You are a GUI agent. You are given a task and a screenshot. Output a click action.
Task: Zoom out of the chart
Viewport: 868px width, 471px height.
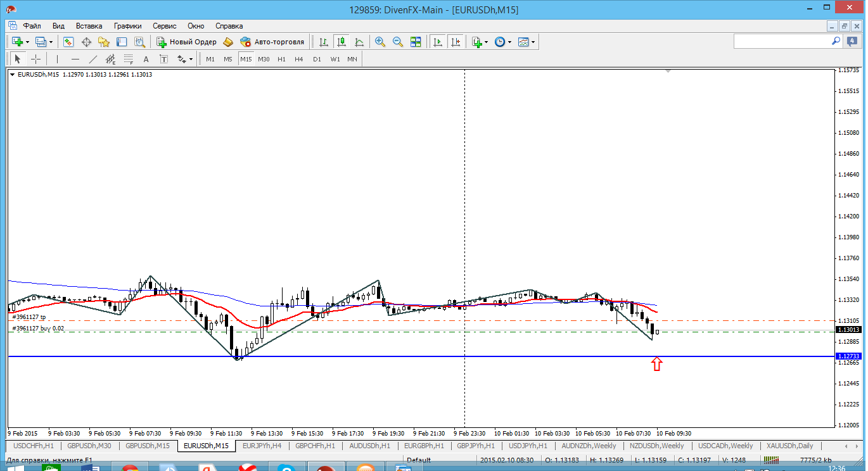(398, 42)
